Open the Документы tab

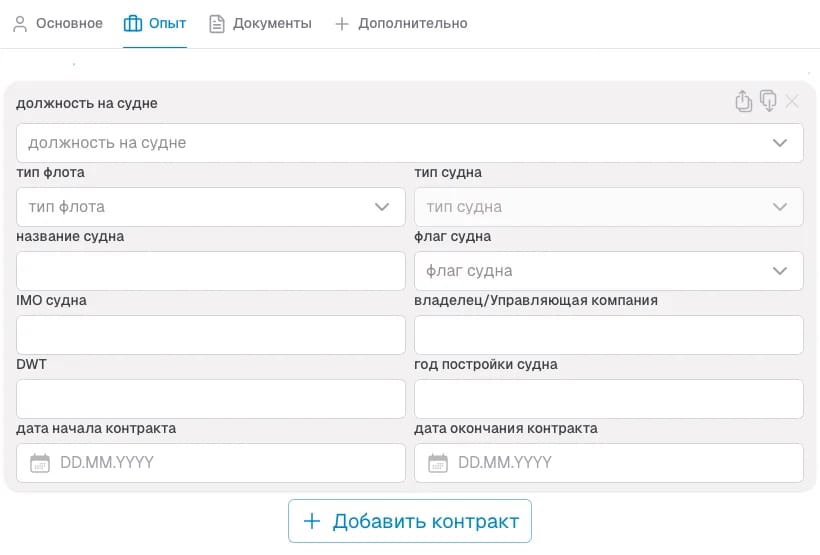260,24
